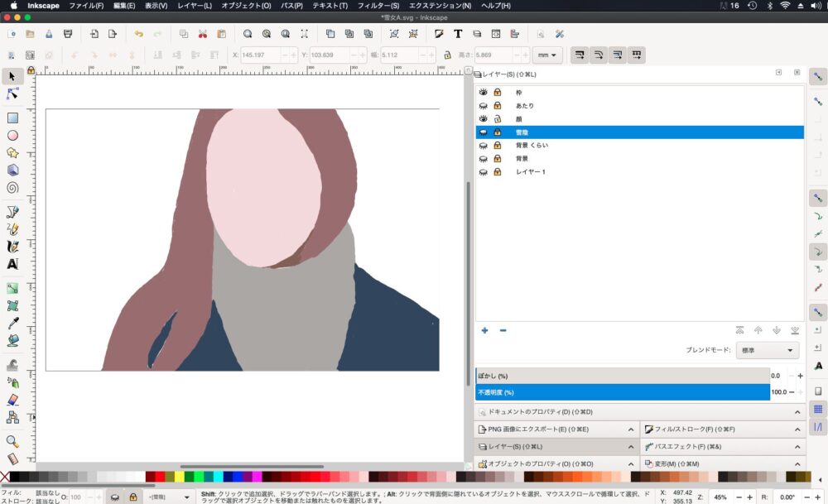Click the Undo arrow in toolbar

(x=138, y=34)
